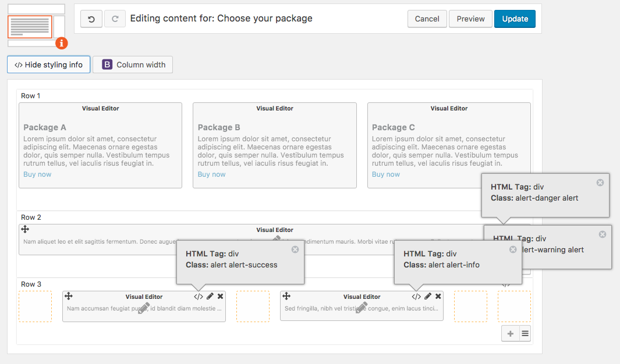Click the redo arrow button
The width and height of the screenshot is (620, 364).
click(x=115, y=19)
